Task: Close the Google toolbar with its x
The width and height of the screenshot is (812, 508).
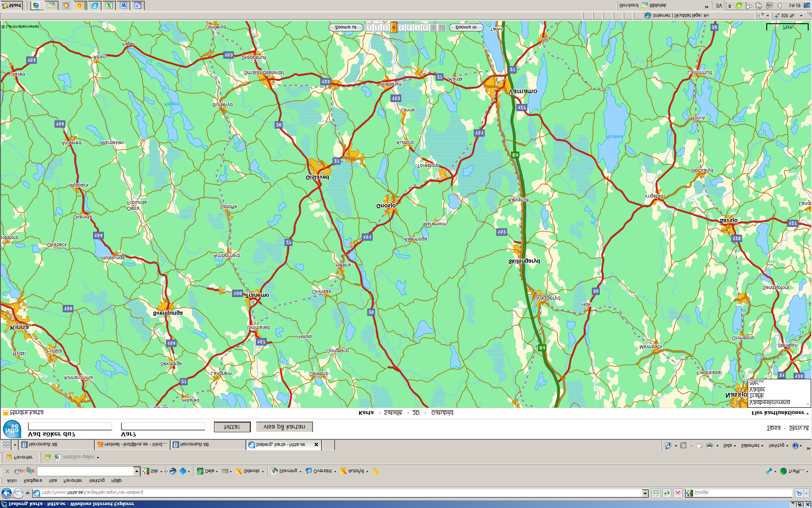Action: coord(7,471)
